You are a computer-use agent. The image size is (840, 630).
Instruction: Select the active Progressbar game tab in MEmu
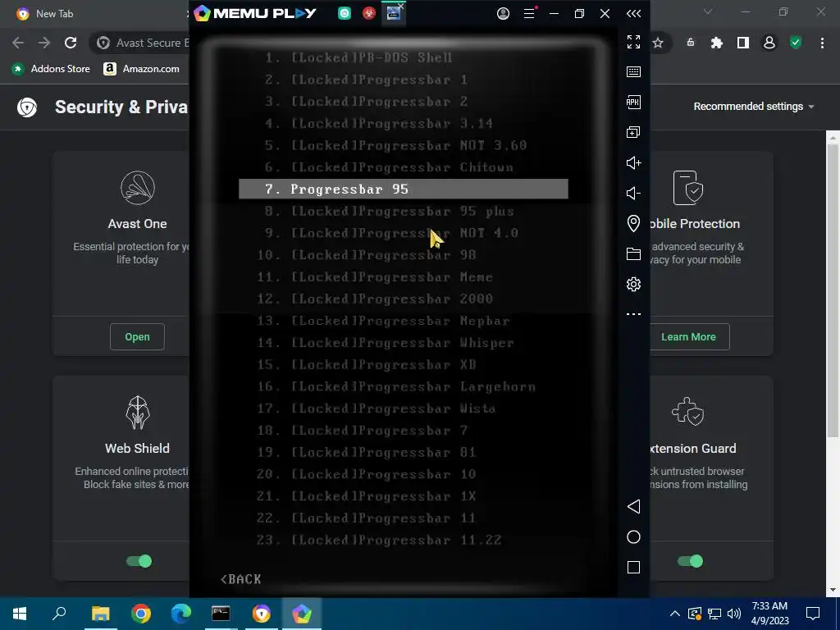point(393,13)
